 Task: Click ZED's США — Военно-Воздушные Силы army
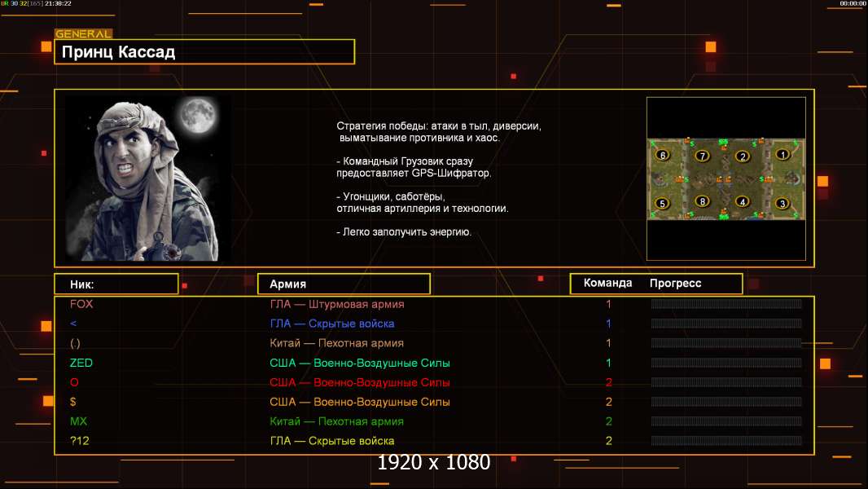[360, 363]
